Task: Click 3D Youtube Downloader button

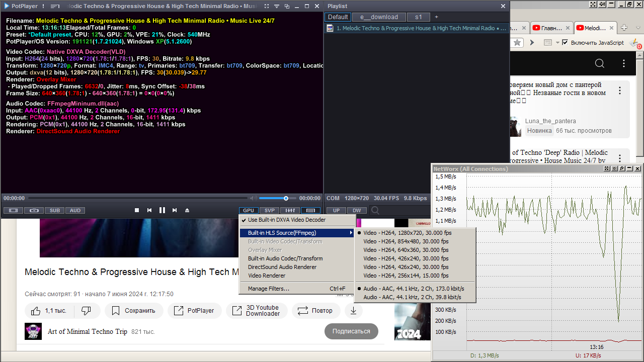Action: 257,311
